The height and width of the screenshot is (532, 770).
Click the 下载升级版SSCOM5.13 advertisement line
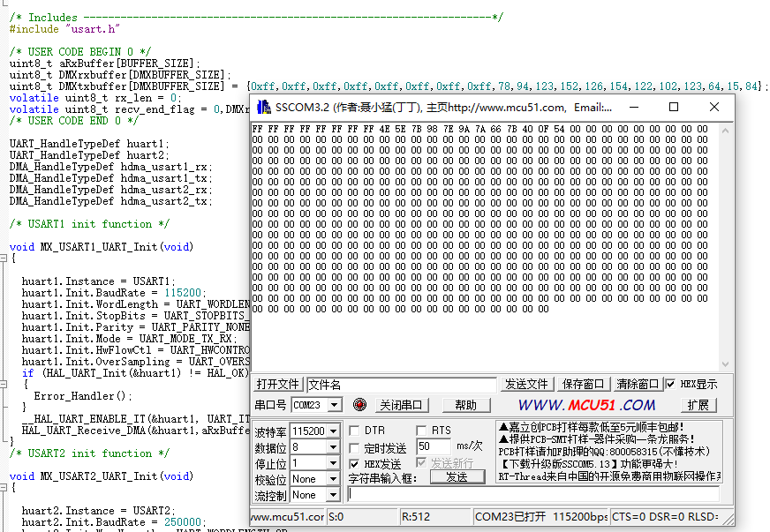point(588,464)
